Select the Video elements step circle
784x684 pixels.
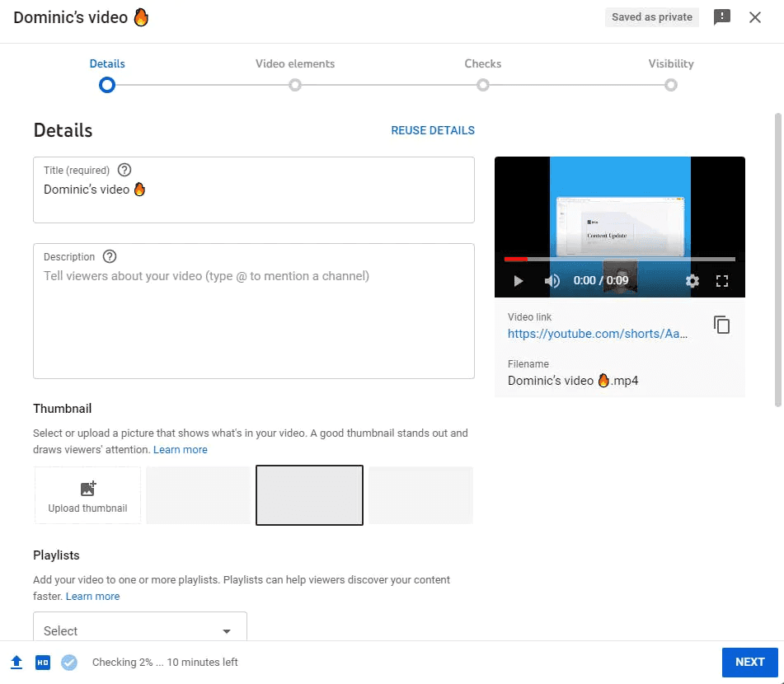coord(295,85)
